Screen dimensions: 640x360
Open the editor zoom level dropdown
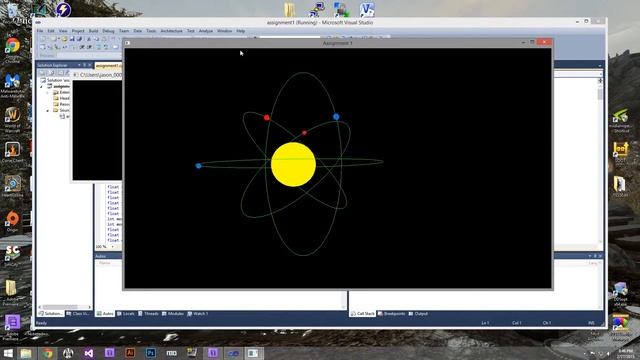tap(113, 247)
